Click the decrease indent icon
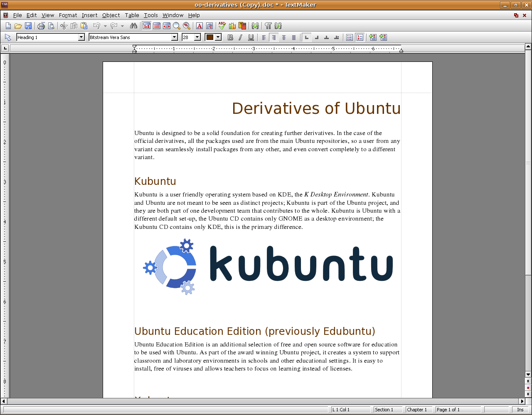The height and width of the screenshot is (415, 532). click(x=373, y=37)
